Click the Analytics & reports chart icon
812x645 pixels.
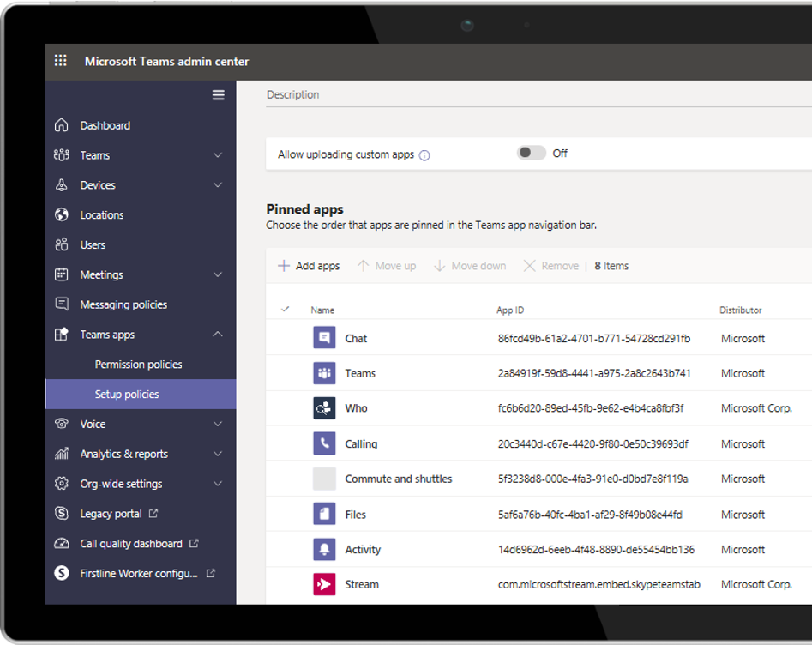pyautogui.click(x=61, y=454)
